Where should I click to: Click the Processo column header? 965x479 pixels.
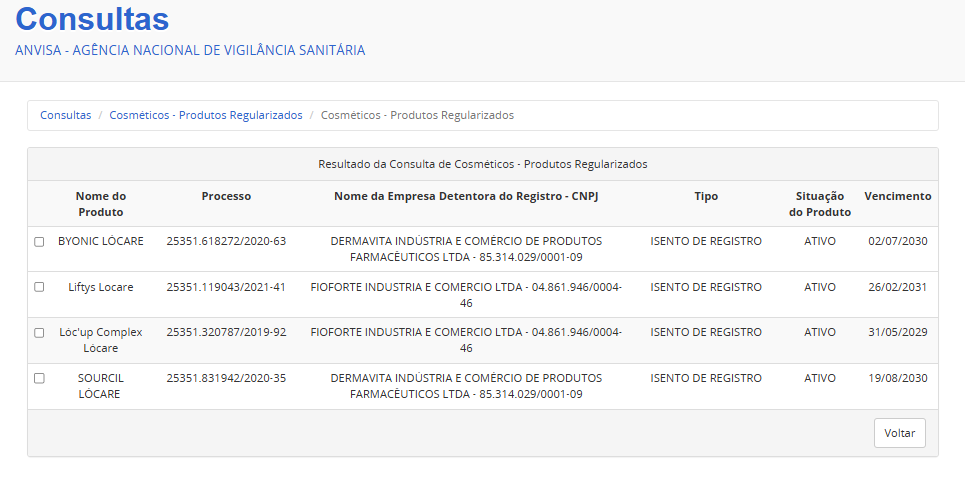(226, 196)
